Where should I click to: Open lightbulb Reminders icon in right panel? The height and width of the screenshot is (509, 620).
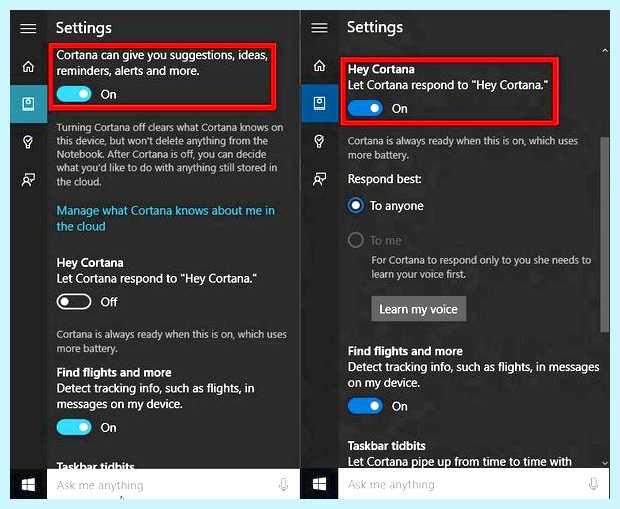pyautogui.click(x=319, y=141)
